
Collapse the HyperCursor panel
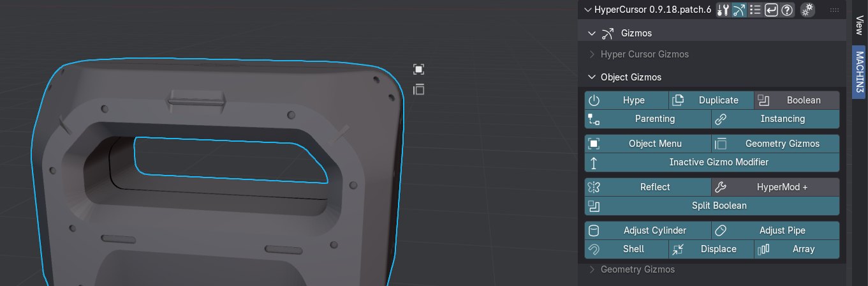(586, 10)
